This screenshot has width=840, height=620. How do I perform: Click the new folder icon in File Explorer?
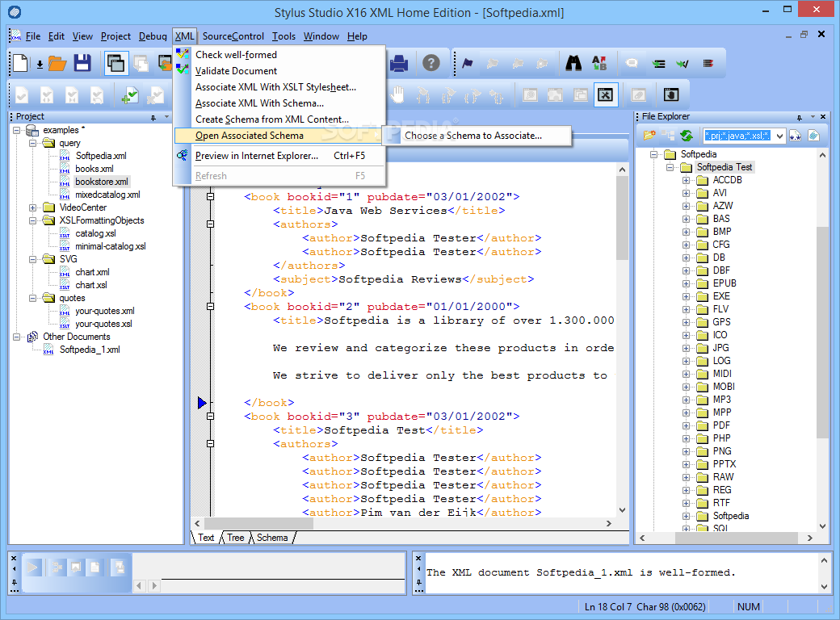650,136
